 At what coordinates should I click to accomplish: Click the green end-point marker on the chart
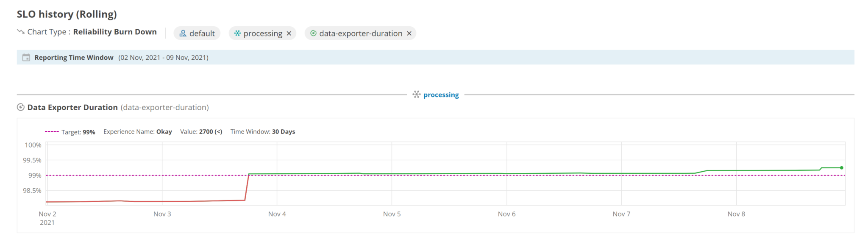coord(841,168)
